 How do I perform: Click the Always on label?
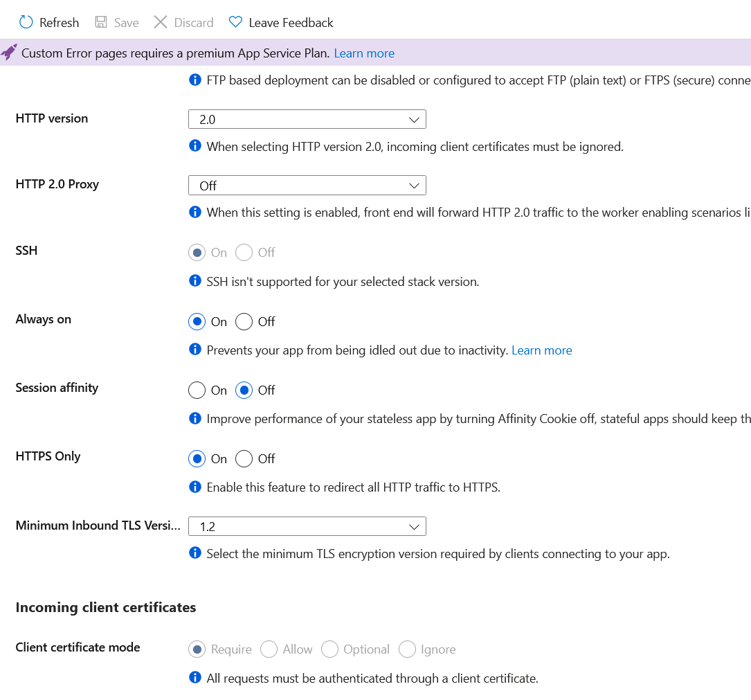pyautogui.click(x=43, y=319)
